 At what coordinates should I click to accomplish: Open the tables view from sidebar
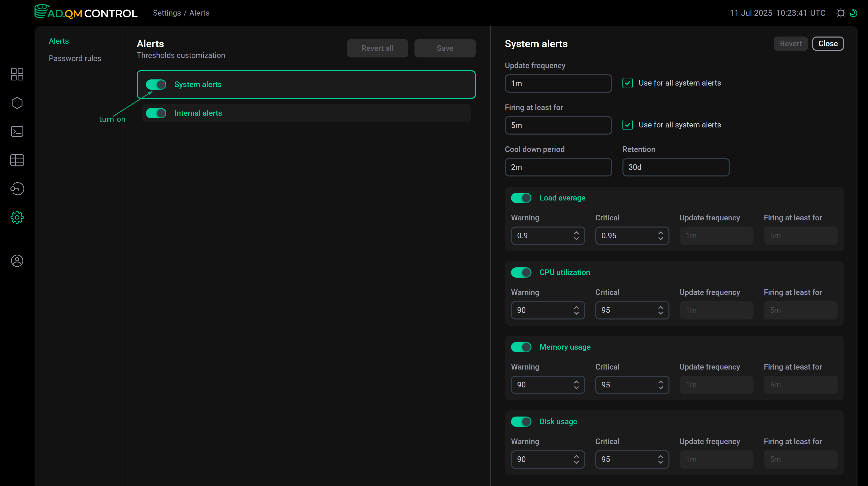tap(17, 160)
